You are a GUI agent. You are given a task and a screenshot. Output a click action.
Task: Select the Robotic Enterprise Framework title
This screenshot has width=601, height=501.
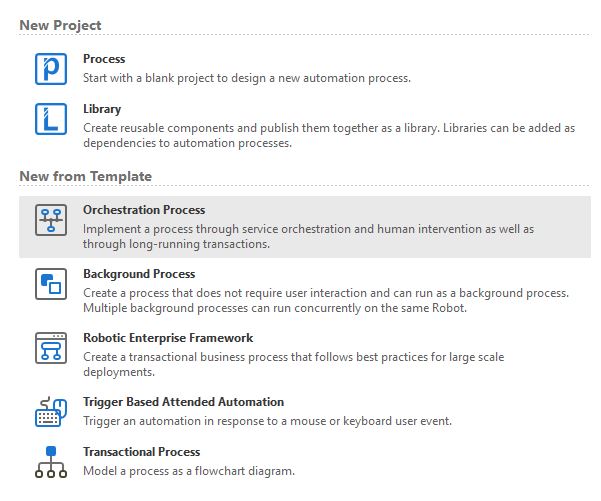168,338
